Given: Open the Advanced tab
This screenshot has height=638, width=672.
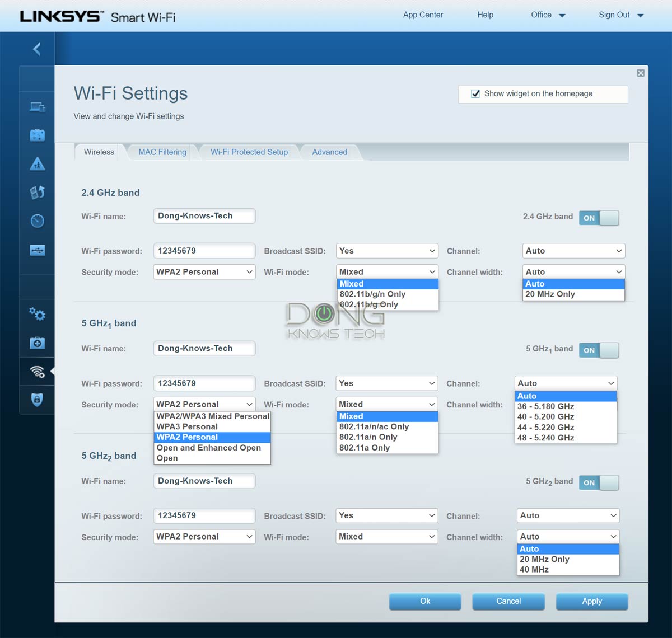Looking at the screenshot, I should pos(329,152).
